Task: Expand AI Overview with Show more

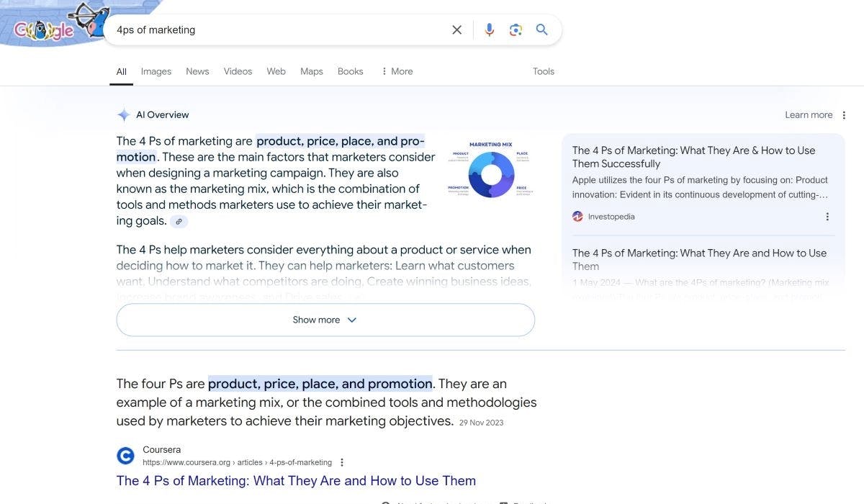Action: 325,320
